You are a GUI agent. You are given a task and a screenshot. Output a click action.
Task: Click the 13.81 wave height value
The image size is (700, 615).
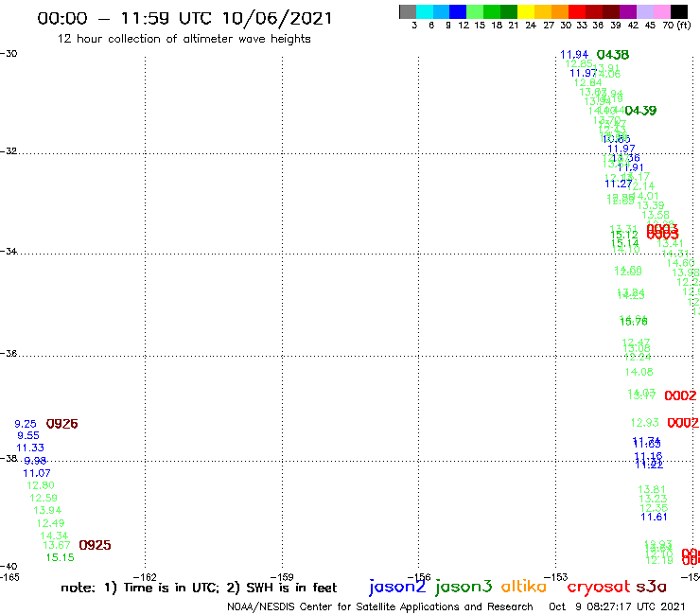(652, 489)
